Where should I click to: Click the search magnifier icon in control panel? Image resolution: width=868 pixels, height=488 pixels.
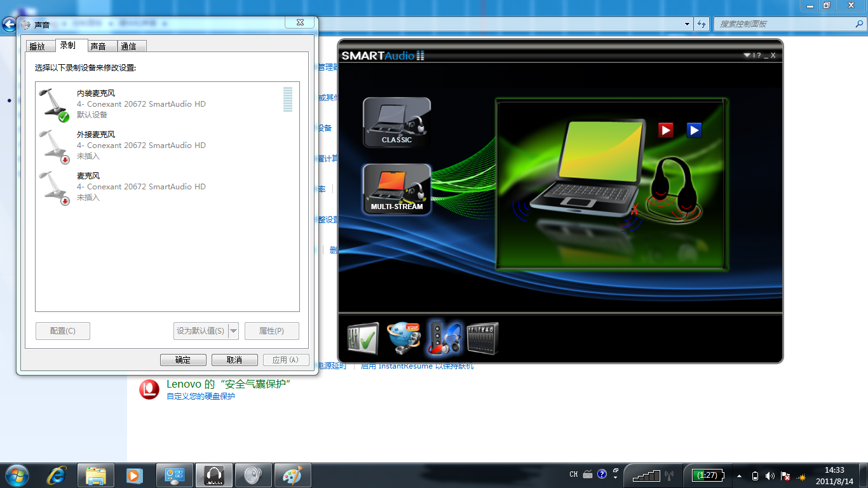click(859, 24)
